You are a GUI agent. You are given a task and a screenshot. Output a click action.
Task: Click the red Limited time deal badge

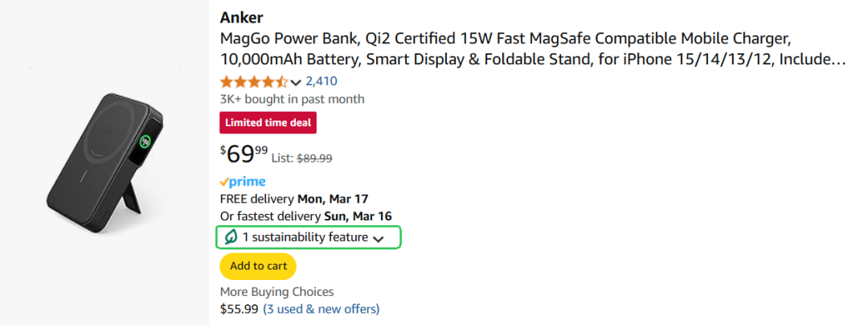[268, 123]
